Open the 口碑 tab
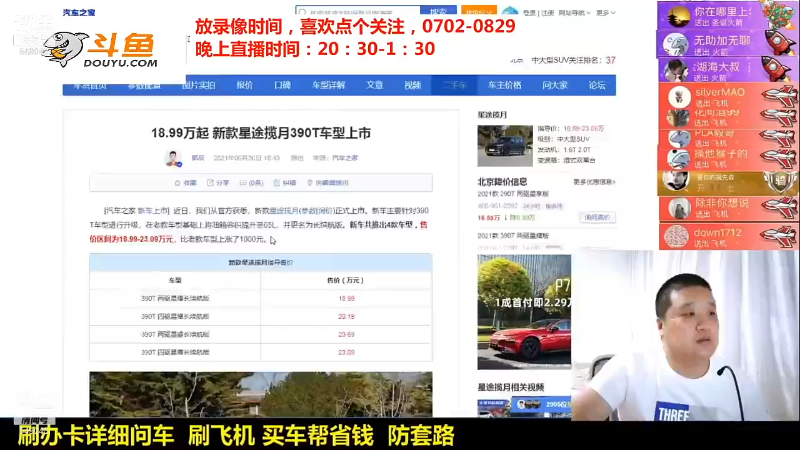Image resolution: width=800 pixels, height=450 pixels. pos(282,85)
